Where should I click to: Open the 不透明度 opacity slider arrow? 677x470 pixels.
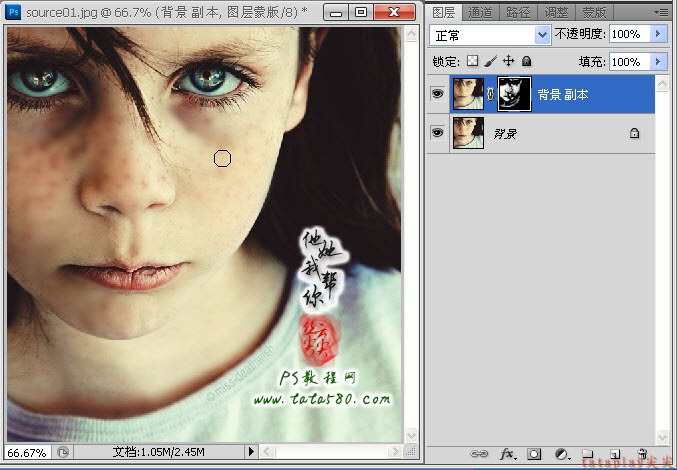click(x=658, y=34)
